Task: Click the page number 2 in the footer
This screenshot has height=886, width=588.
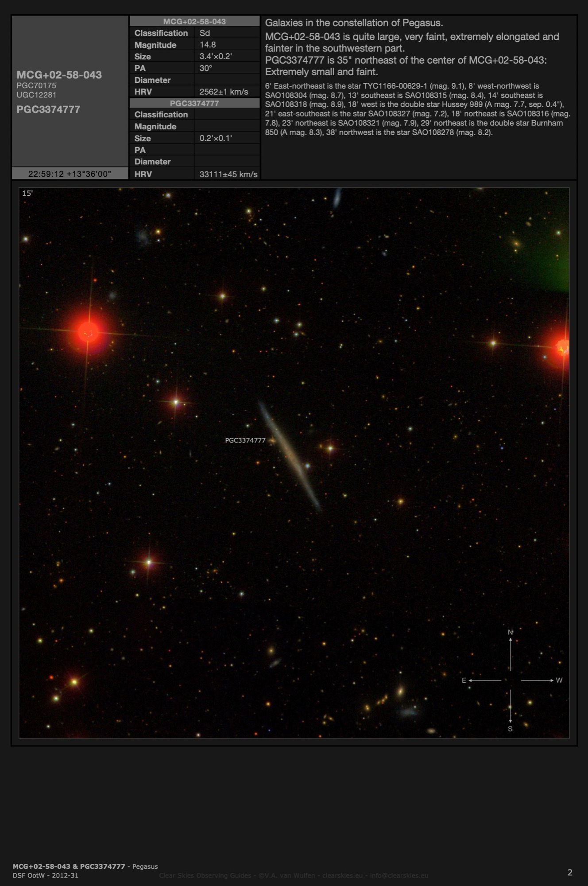Action: [x=570, y=872]
